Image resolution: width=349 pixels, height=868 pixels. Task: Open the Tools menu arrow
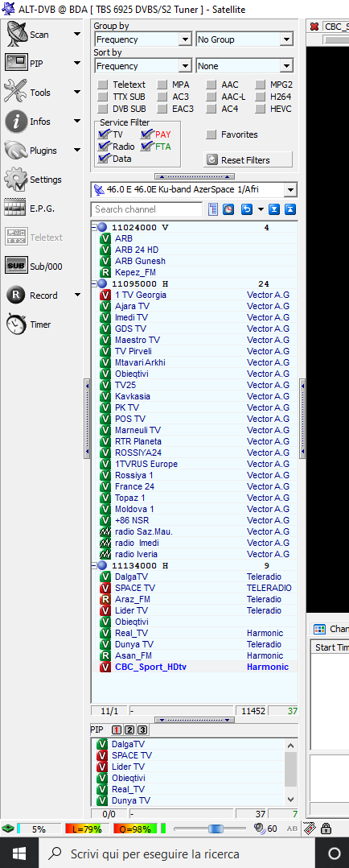tap(77, 93)
